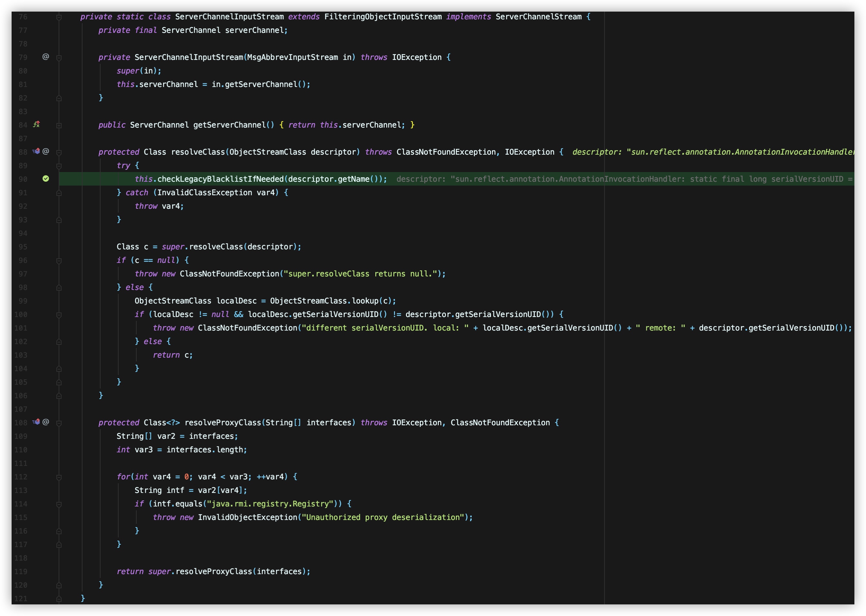Collapse the ServerChannelInputStream class fold at line 76
The width and height of the screenshot is (866, 616).
(x=59, y=17)
